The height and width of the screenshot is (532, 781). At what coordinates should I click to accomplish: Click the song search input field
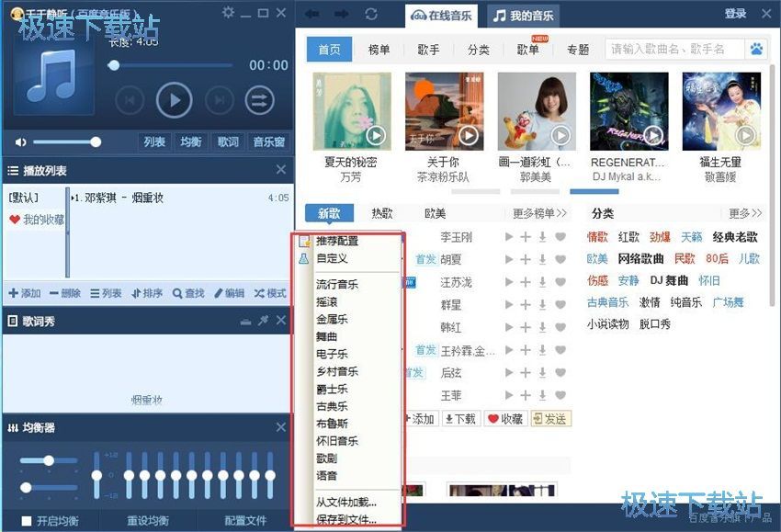click(675, 50)
